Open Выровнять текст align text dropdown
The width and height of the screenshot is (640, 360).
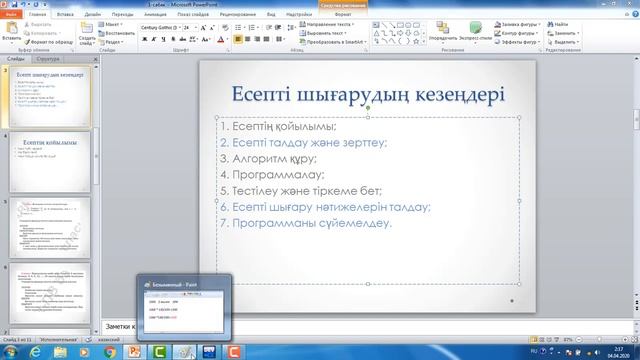[323, 33]
